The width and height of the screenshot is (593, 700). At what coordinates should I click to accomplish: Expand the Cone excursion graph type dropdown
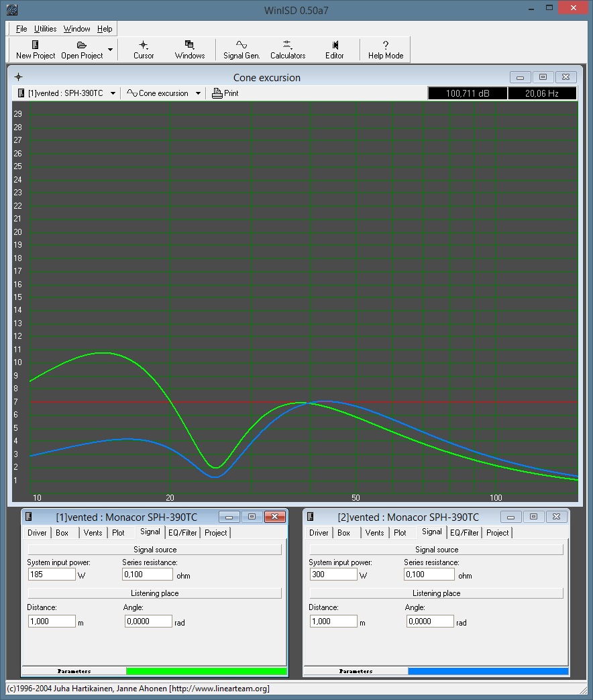pyautogui.click(x=198, y=93)
